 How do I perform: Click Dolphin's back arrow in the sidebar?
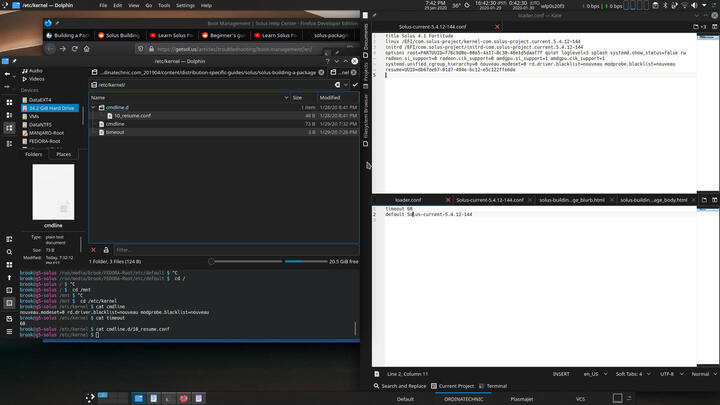[7, 73]
